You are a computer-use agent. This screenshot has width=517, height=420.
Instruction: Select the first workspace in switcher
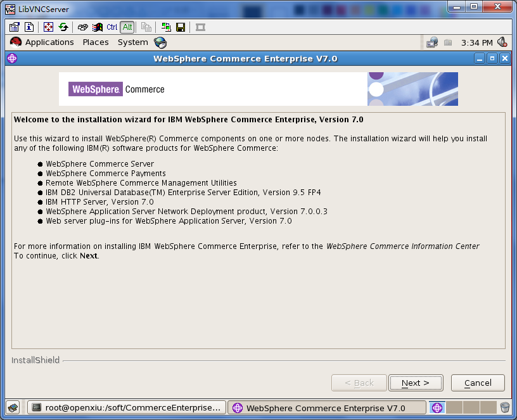(x=437, y=408)
